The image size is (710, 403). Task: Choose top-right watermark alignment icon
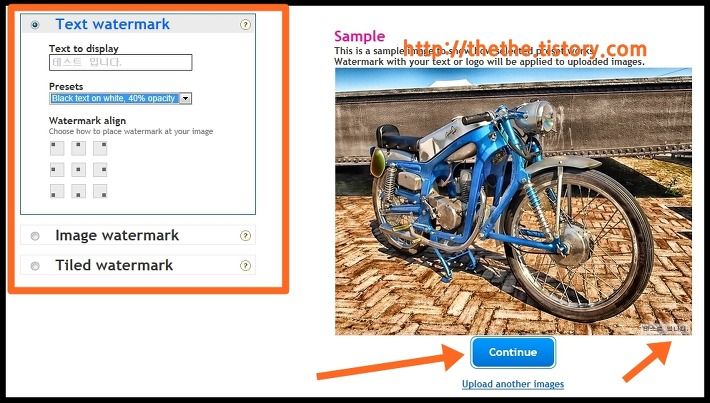[x=100, y=149]
